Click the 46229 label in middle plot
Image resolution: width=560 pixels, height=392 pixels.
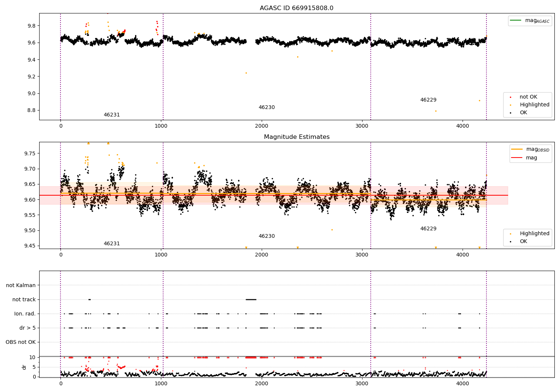coord(428,229)
